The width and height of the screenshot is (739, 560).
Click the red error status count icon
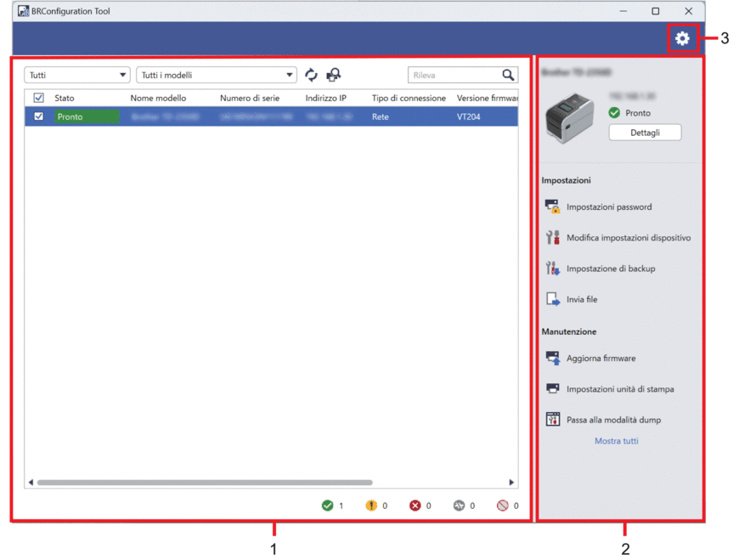click(415, 506)
